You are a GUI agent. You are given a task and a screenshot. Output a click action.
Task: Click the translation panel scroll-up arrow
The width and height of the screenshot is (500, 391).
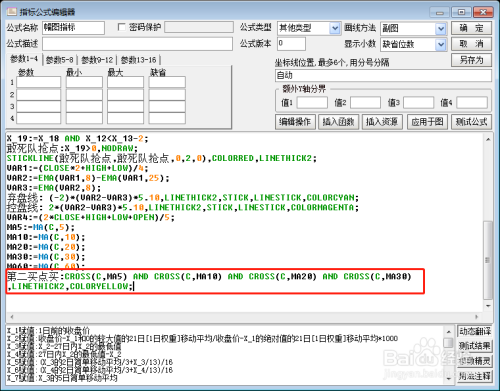(449, 332)
